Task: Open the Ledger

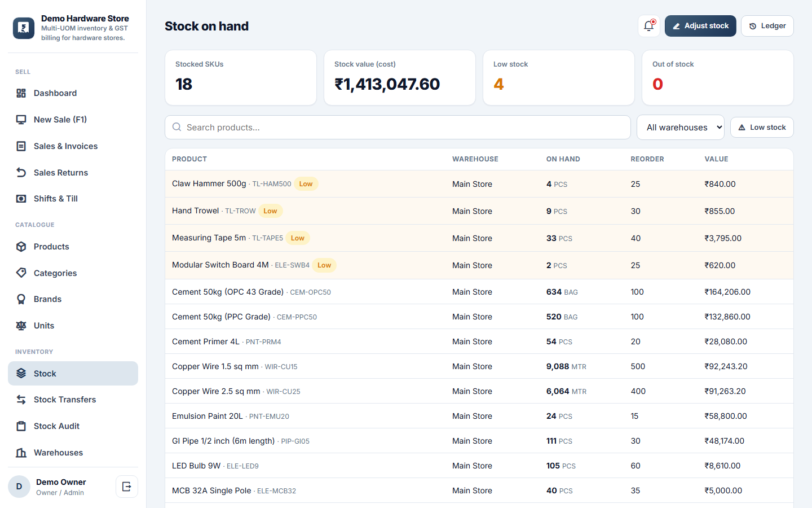Action: (767, 26)
